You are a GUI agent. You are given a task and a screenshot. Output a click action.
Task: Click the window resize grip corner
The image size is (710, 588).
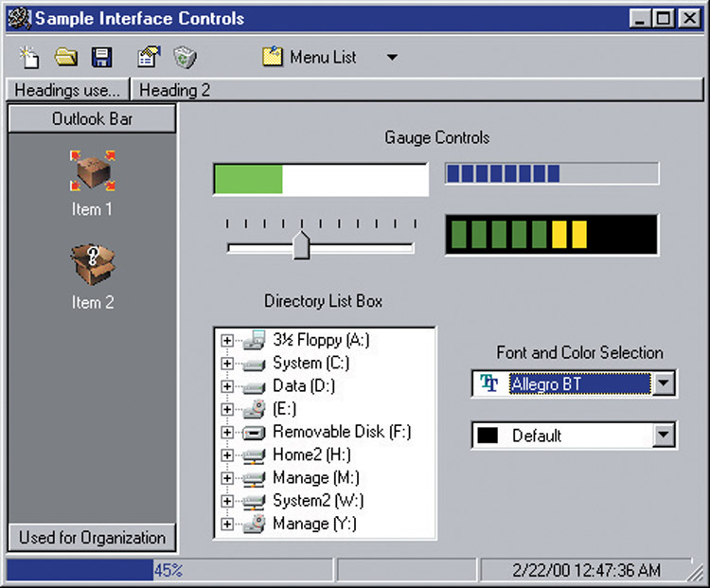tap(697, 574)
